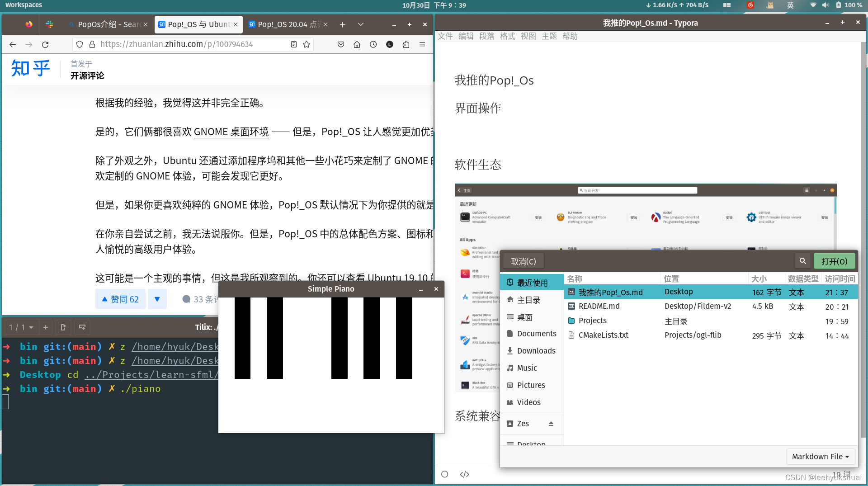Image resolution: width=868 pixels, height=486 pixels.
Task: Sort files by 名称 column
Action: [612, 278]
